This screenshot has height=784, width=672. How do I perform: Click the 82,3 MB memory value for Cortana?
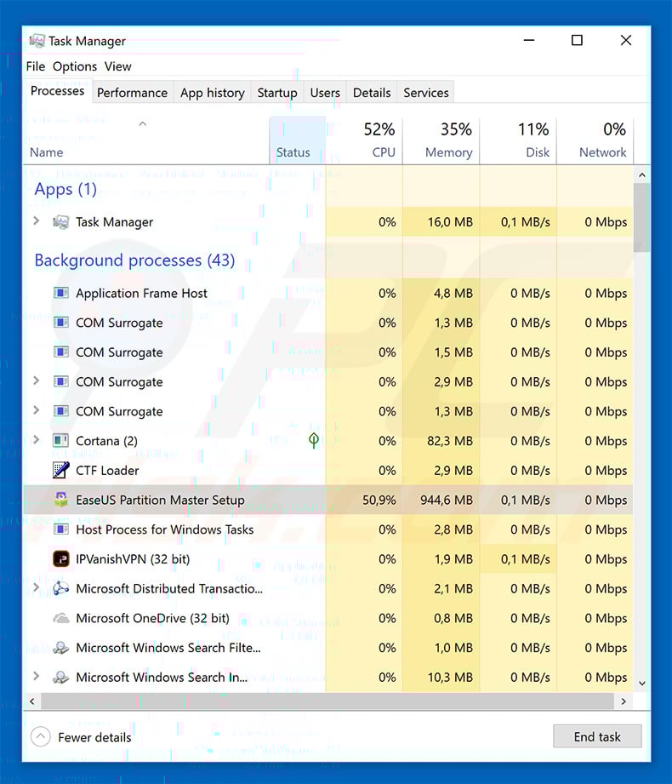pyautogui.click(x=450, y=441)
